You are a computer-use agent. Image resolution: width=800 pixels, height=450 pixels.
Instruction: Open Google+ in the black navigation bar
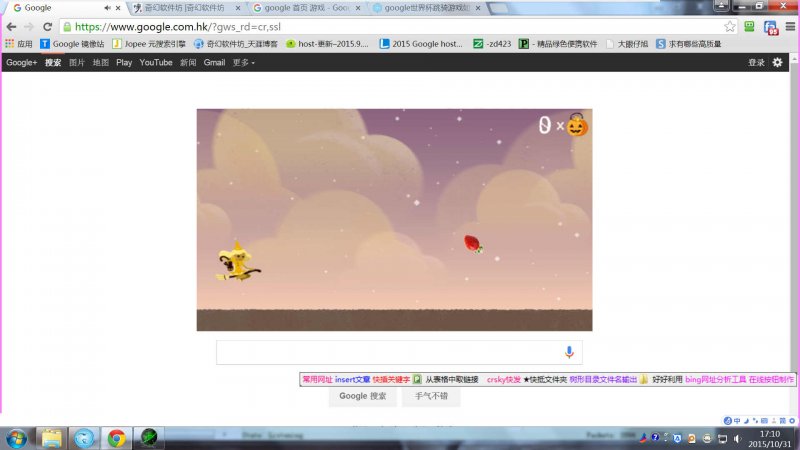[21, 62]
